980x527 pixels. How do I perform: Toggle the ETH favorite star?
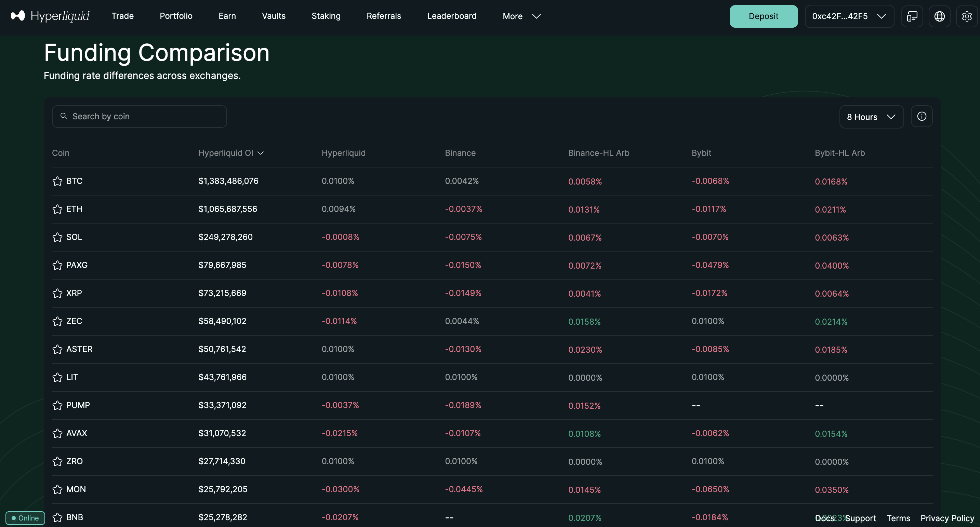pos(57,209)
